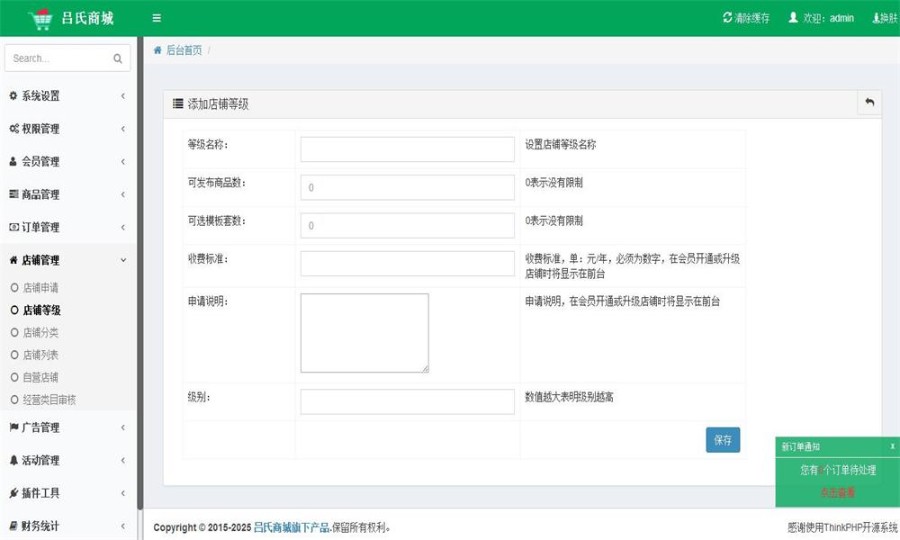Select the 店铺列表 submenu item
The width and height of the screenshot is (900, 540).
pyautogui.click(x=41, y=355)
